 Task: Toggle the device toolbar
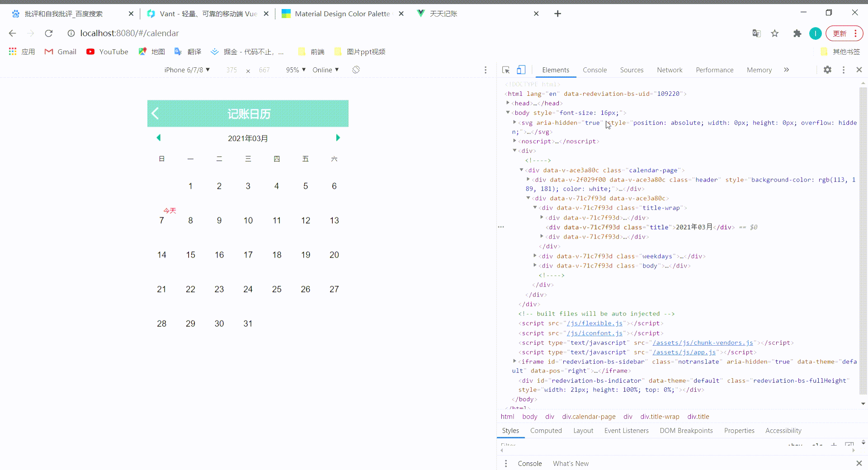521,70
